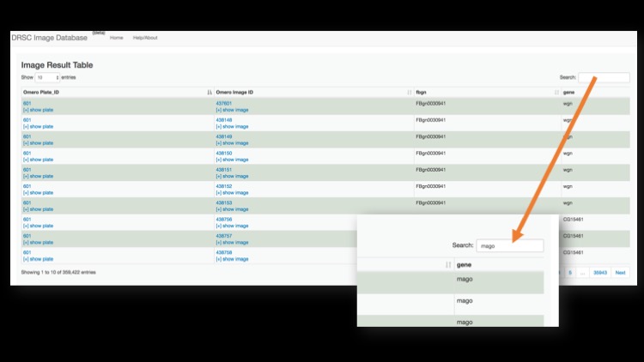Open image ID link 438151

coord(224,170)
